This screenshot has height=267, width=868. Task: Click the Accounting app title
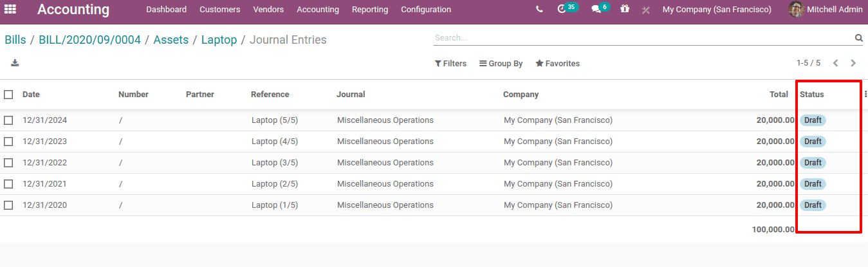(x=73, y=10)
